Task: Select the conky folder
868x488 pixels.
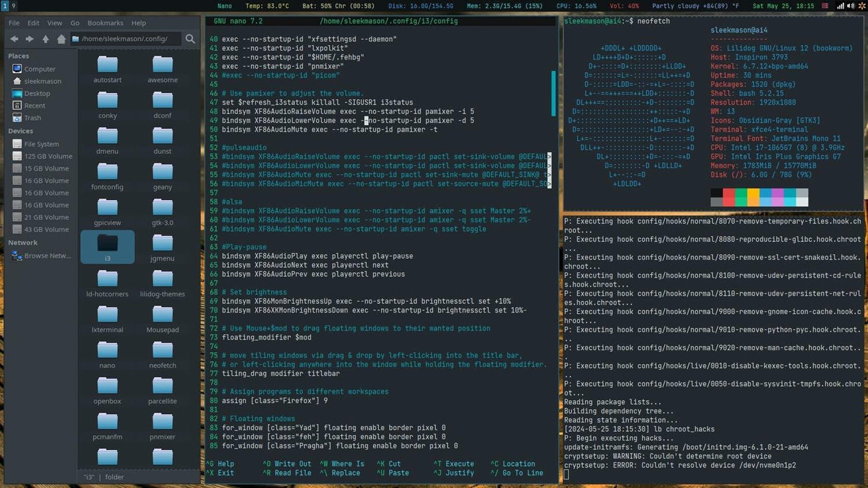Action: (x=108, y=105)
